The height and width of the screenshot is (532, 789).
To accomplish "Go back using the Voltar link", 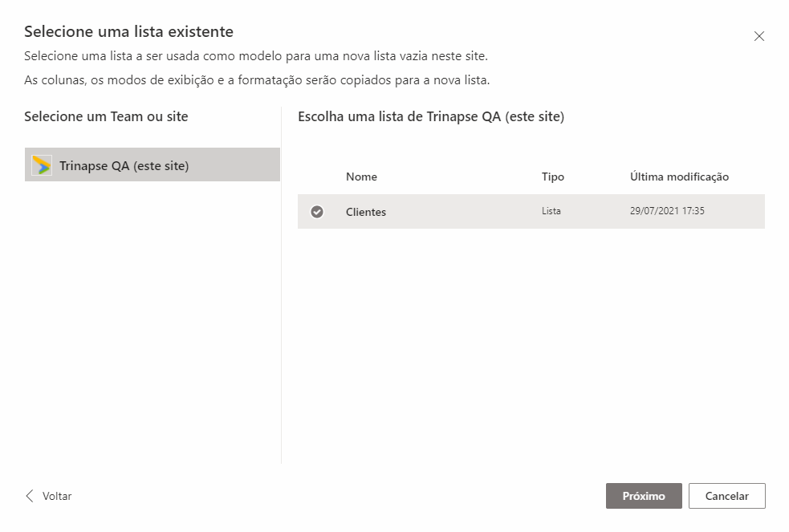I will click(57, 496).
